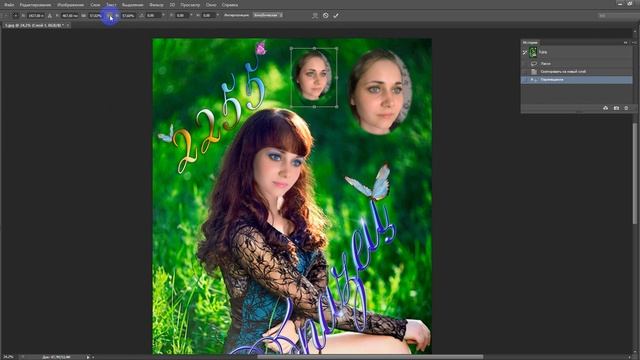Image resolution: width=640 pixels, height=360 pixels.
Task: Select the Перемещение history state
Action: [x=576, y=80]
